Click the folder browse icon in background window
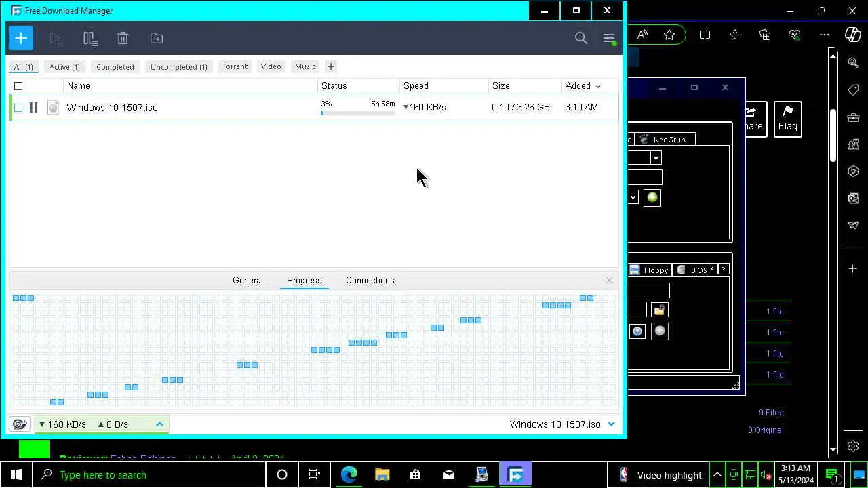 659,310
